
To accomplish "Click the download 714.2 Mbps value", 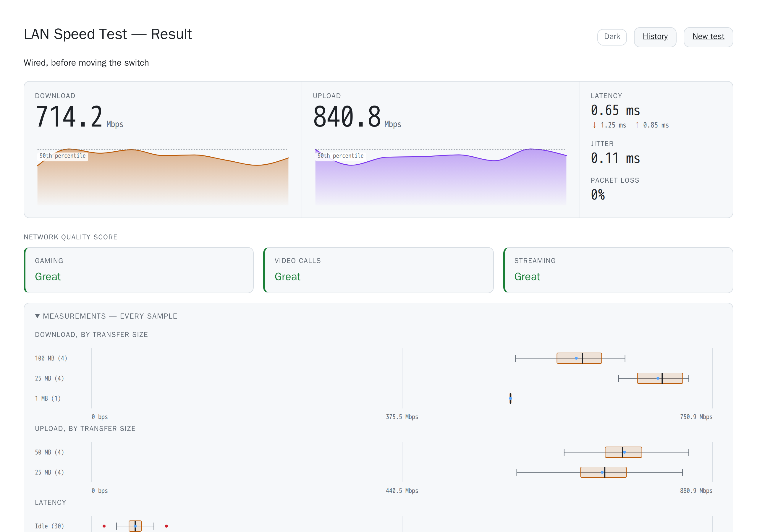I will click(79, 117).
